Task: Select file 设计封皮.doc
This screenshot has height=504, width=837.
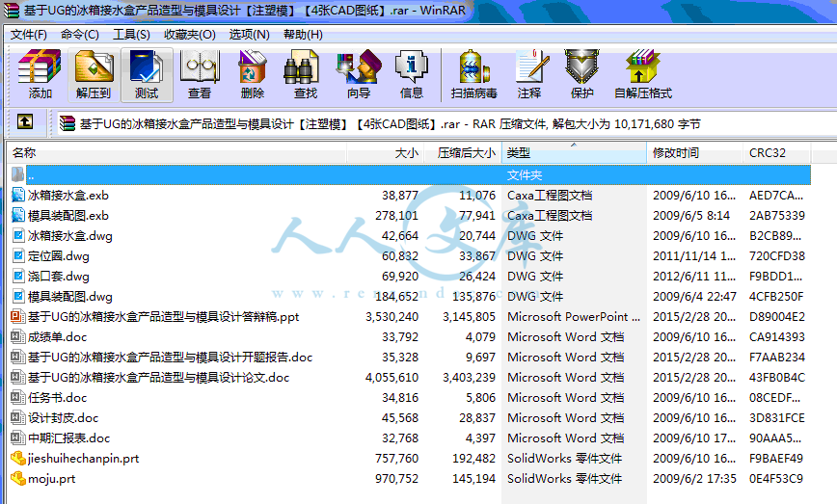Action: point(63,418)
